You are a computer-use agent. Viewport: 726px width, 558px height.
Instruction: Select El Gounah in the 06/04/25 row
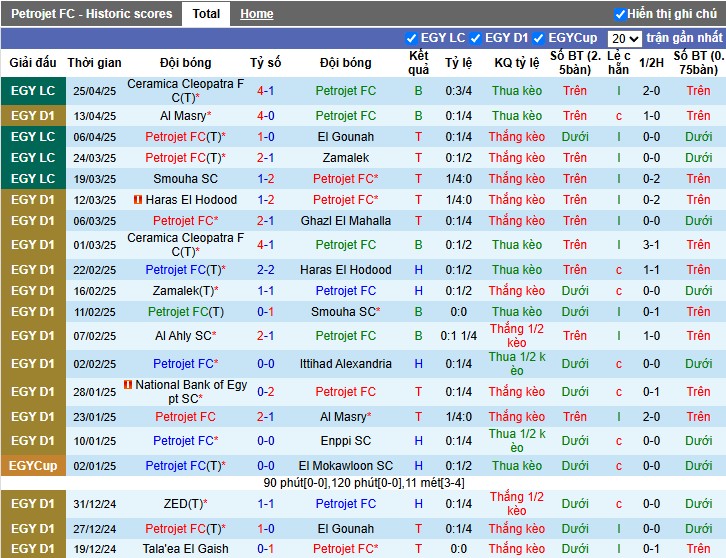(x=345, y=137)
